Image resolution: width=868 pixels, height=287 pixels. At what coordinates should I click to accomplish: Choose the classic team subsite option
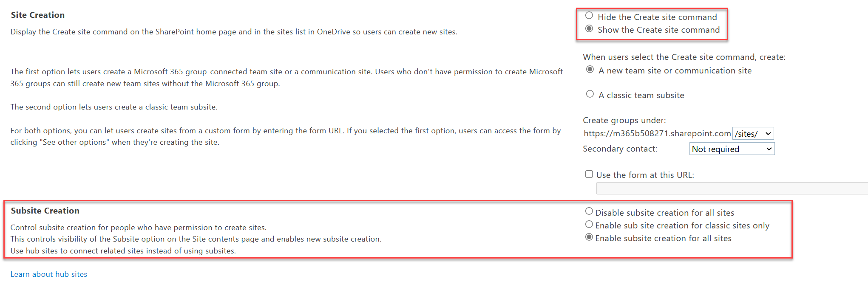[x=590, y=94]
